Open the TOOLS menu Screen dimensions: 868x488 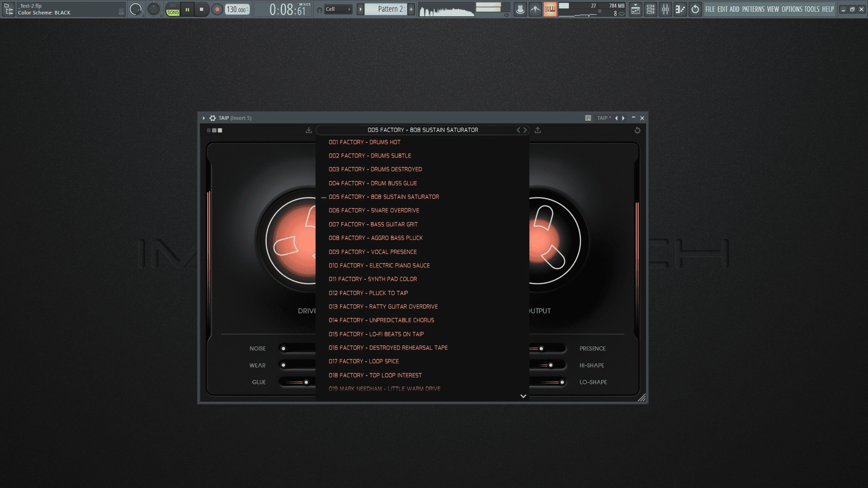coord(812,9)
